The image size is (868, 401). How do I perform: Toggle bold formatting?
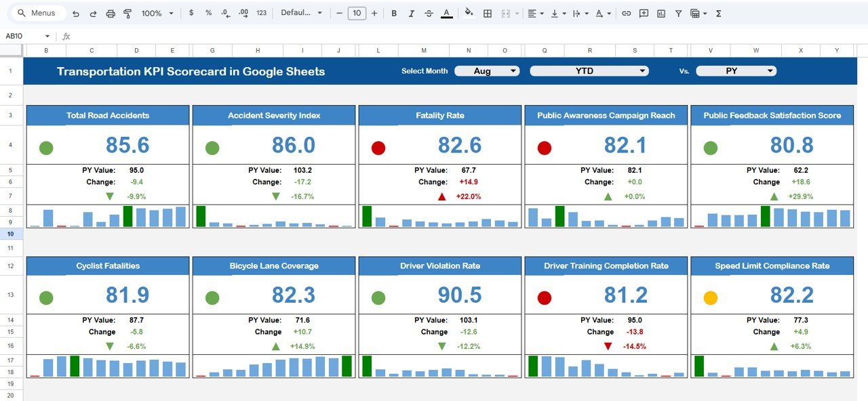[394, 13]
